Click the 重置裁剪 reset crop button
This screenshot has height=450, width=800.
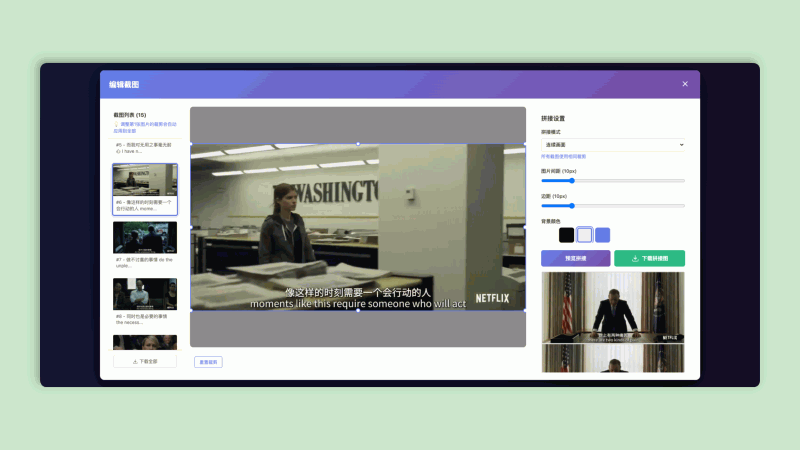[208, 362]
